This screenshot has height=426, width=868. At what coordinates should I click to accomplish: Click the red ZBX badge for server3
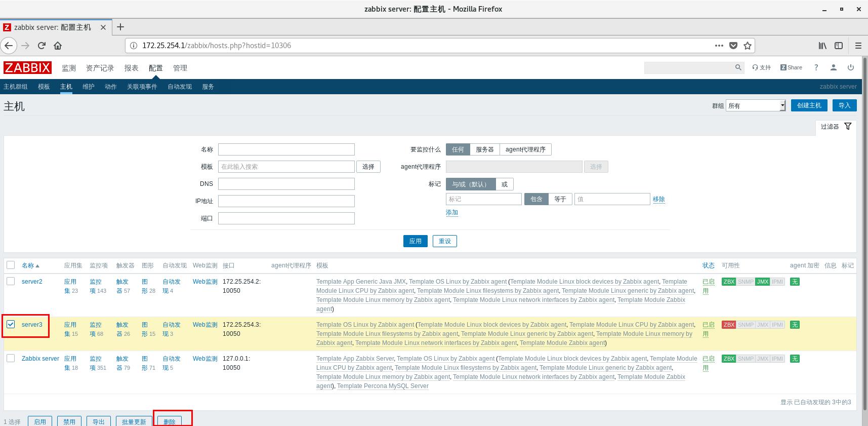729,325
